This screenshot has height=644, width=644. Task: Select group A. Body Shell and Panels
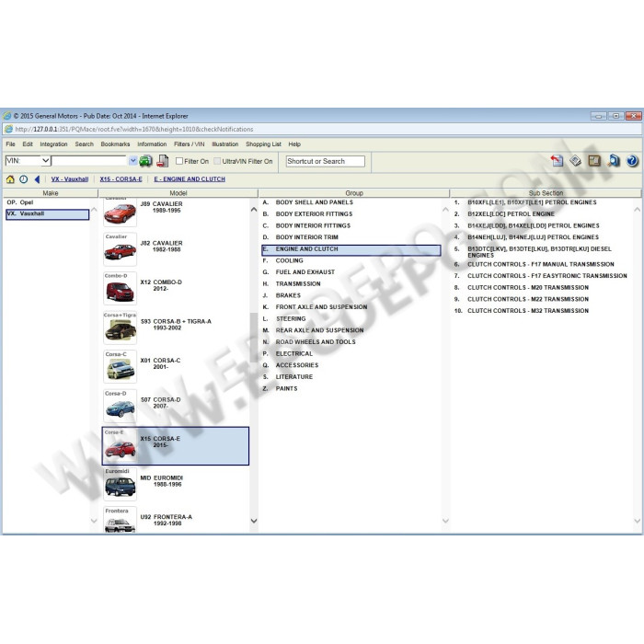(308, 202)
